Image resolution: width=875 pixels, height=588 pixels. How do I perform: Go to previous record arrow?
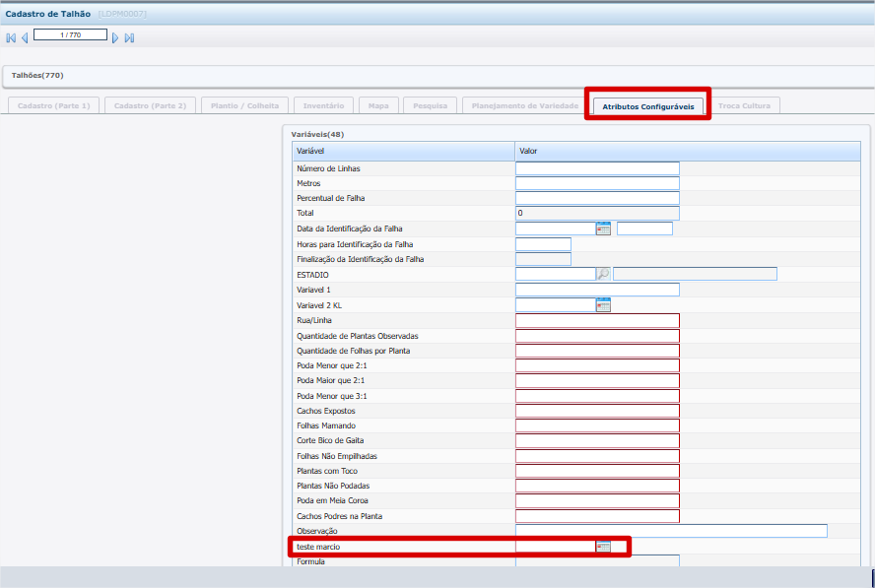tap(25, 38)
